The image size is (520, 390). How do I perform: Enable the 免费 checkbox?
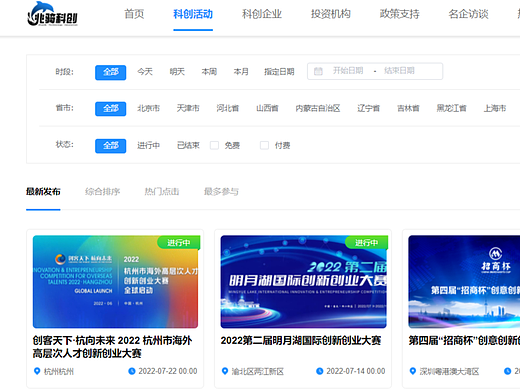coord(214,145)
